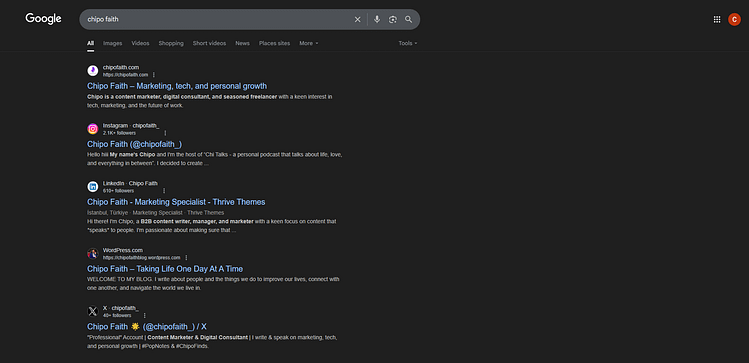
Task: Click the 'X · chipofaith_' source label
Action: (x=120, y=308)
